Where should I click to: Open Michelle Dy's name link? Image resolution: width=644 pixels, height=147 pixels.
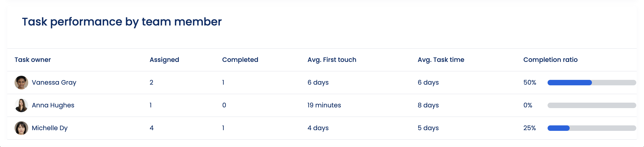50,128
